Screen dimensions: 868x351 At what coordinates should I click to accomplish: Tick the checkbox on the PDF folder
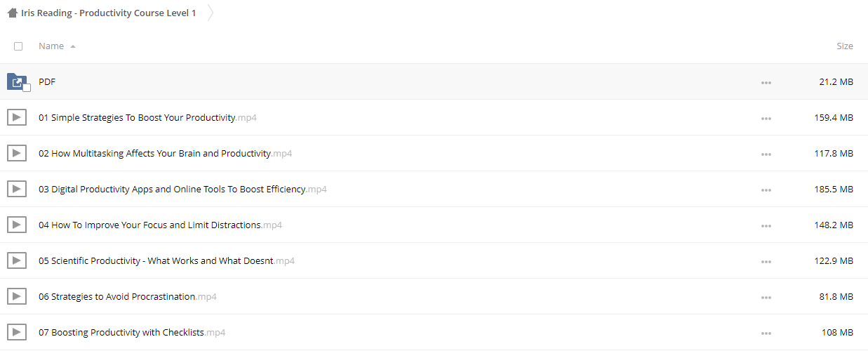[x=27, y=88]
